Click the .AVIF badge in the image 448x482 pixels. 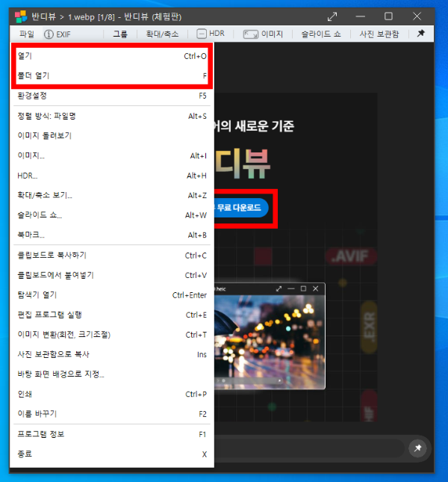click(351, 256)
